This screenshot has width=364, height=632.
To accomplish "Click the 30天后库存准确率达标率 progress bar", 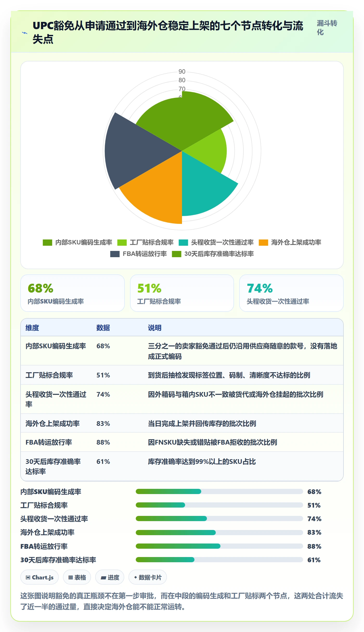I will coord(219,560).
